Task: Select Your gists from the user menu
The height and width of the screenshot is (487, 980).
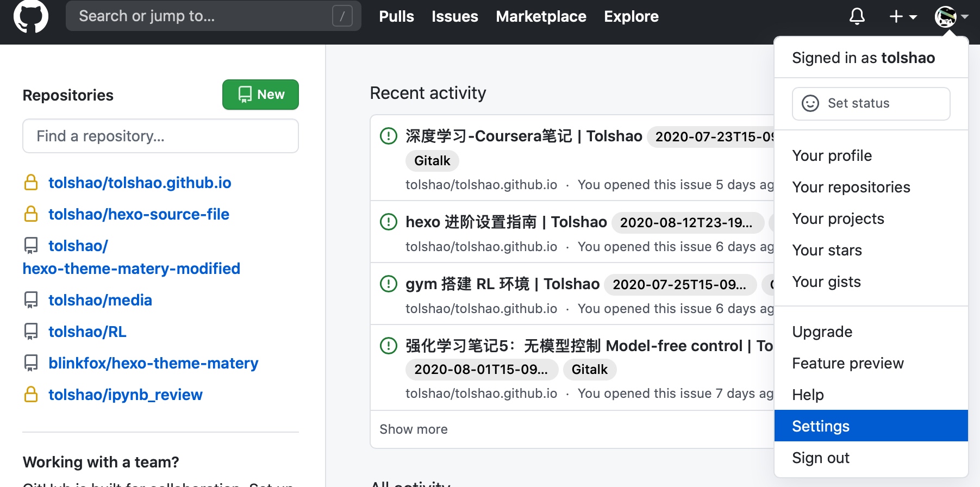Action: [871, 282]
